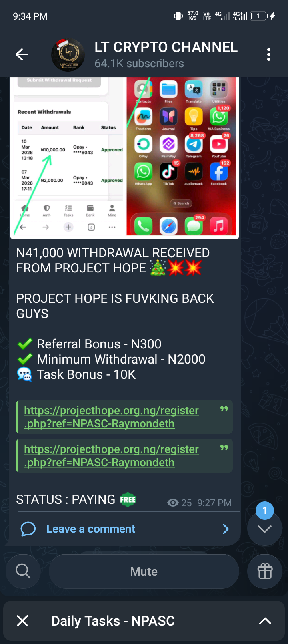The height and width of the screenshot is (644, 288).
Task: Open the LT Crypto Channel profile picture
Action: (x=68, y=55)
